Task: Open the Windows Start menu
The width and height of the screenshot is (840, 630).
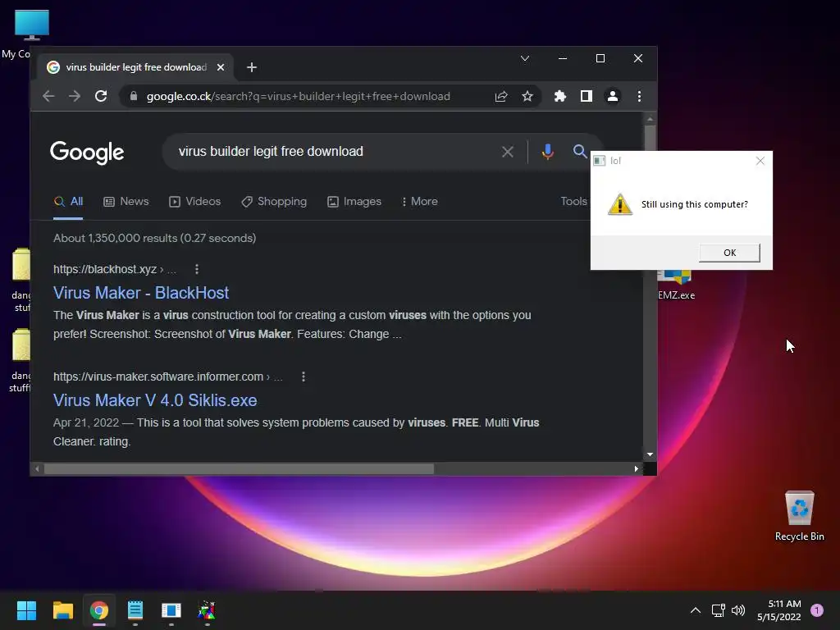Action: tap(26, 610)
